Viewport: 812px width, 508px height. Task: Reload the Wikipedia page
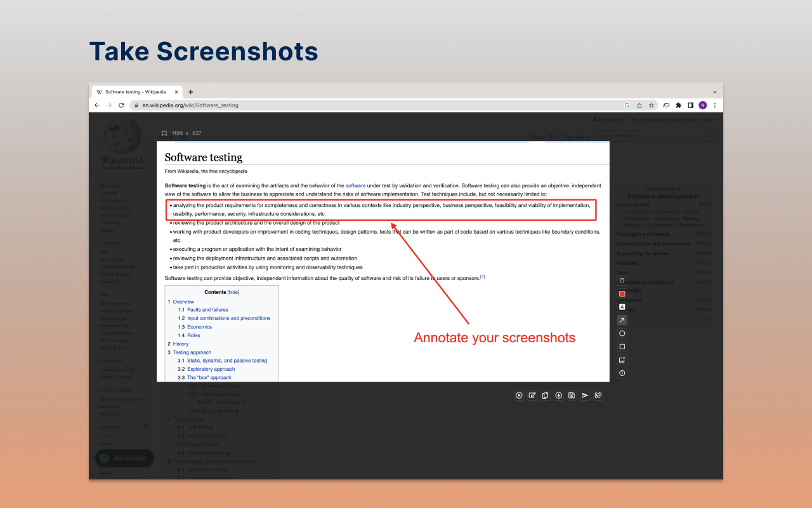[121, 105]
